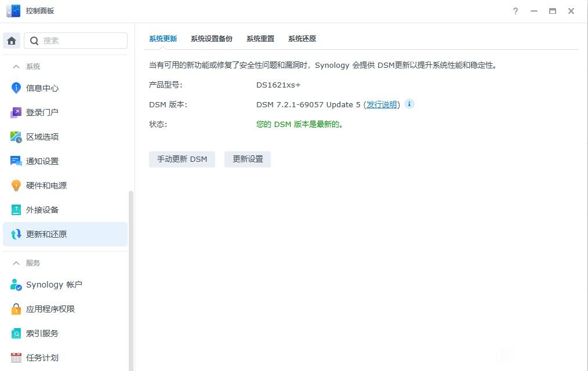Open Synology 帐户 via its user icon
Screen dimensions: 588x371
tap(16, 285)
